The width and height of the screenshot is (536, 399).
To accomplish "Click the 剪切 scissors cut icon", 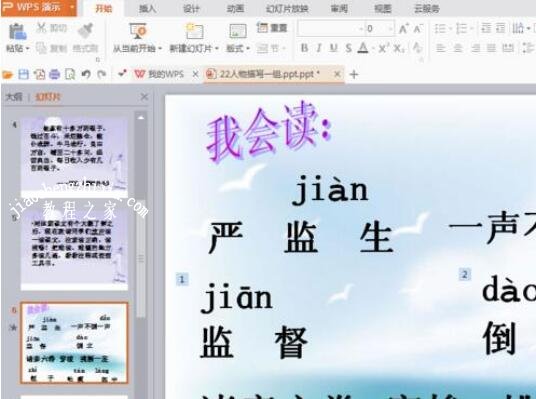I will click(x=41, y=28).
